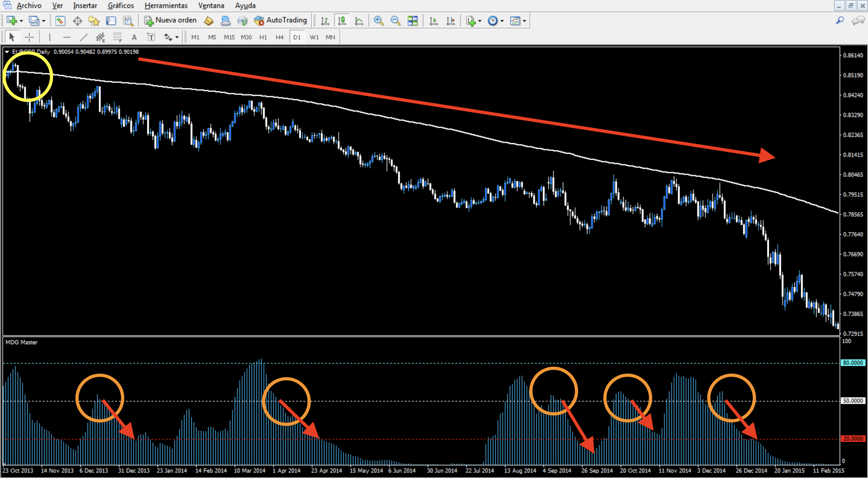
Task: Click the Nueva orden button
Action: [x=170, y=21]
